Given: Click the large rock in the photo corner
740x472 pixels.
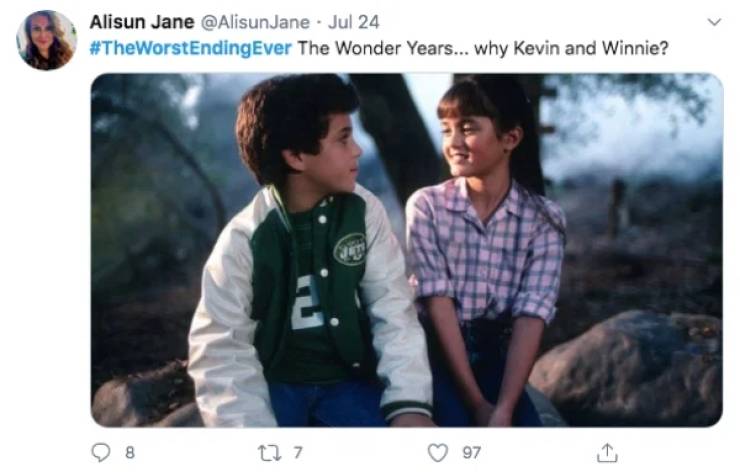Looking at the screenshot, I should [x=630, y=365].
